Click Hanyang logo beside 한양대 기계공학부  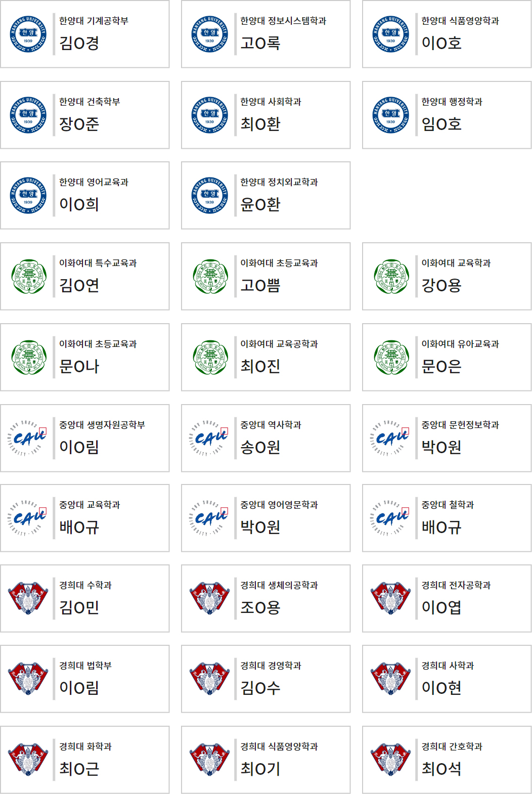tap(28, 34)
